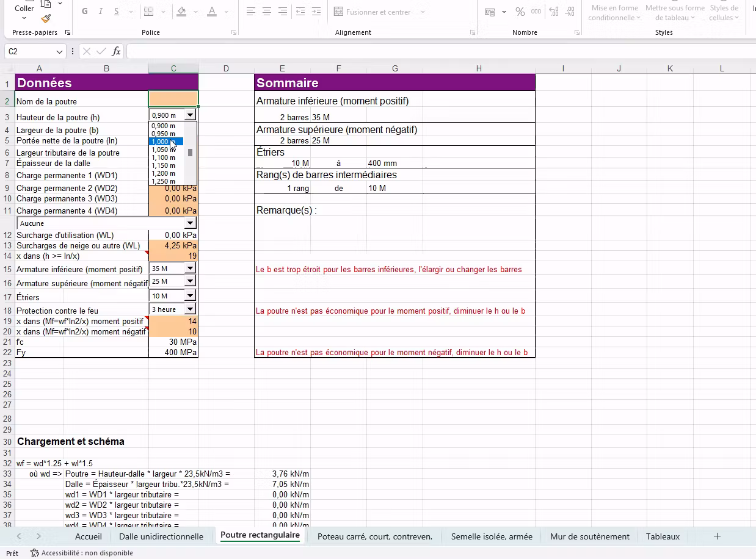Click the height dropdown list scrollbar thumb
This screenshot has width=756, height=559.
click(190, 153)
